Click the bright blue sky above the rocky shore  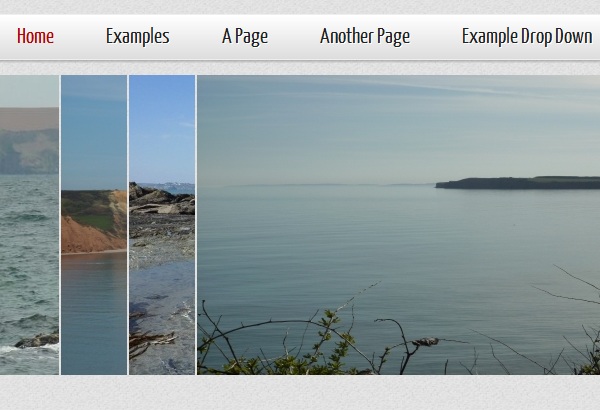point(162,128)
